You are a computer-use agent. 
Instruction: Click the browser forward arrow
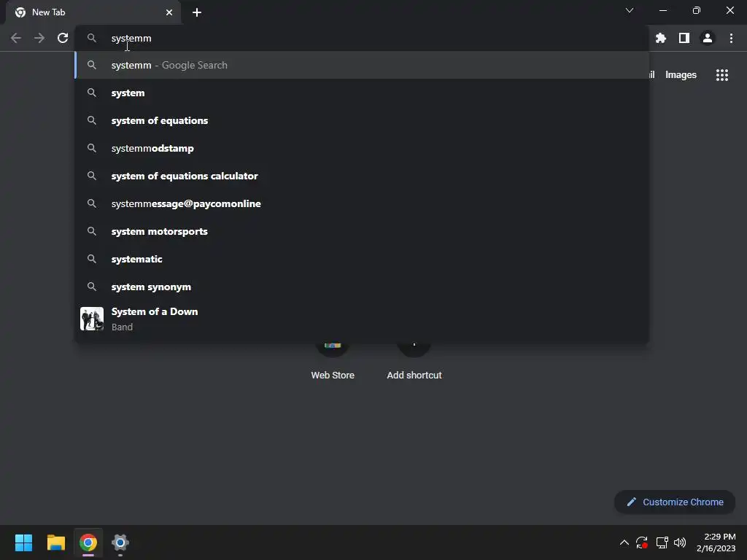click(39, 38)
